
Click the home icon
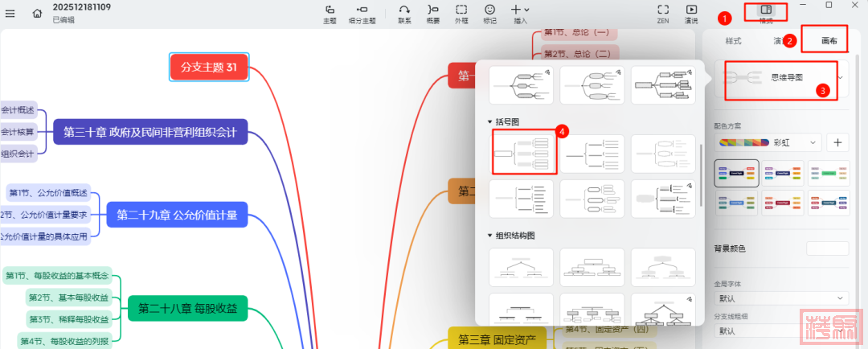click(37, 13)
